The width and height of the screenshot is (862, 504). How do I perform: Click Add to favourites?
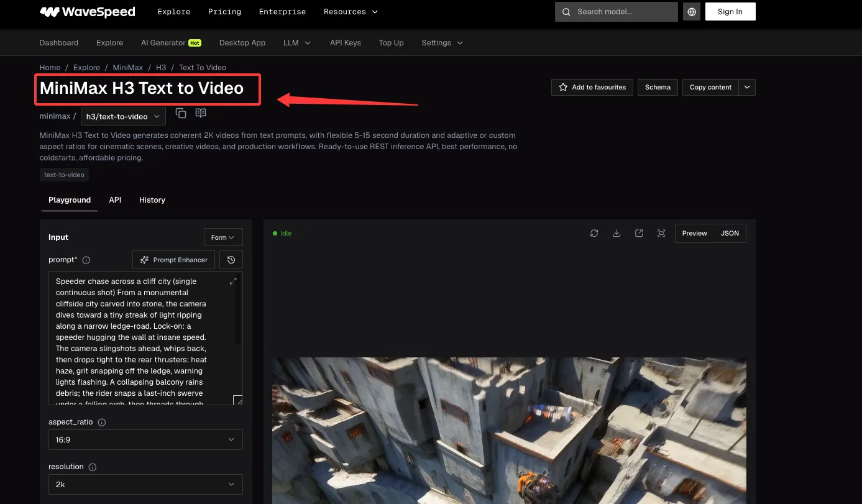pyautogui.click(x=592, y=87)
